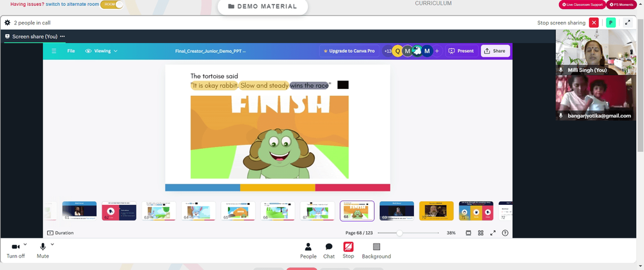The width and height of the screenshot is (644, 270).
Task: Open the Viewing mode dropdown
Action: tap(101, 51)
